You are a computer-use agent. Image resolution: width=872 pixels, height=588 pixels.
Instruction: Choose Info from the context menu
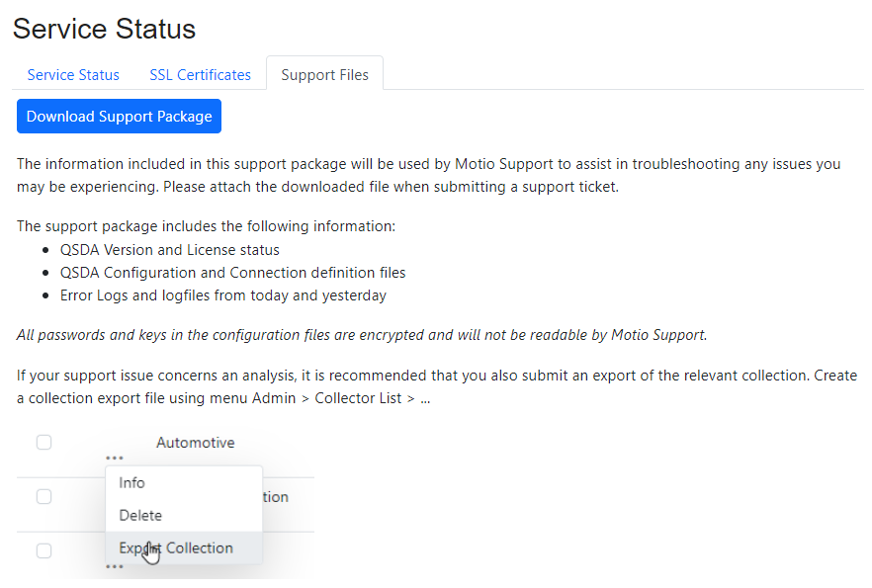coord(131,483)
